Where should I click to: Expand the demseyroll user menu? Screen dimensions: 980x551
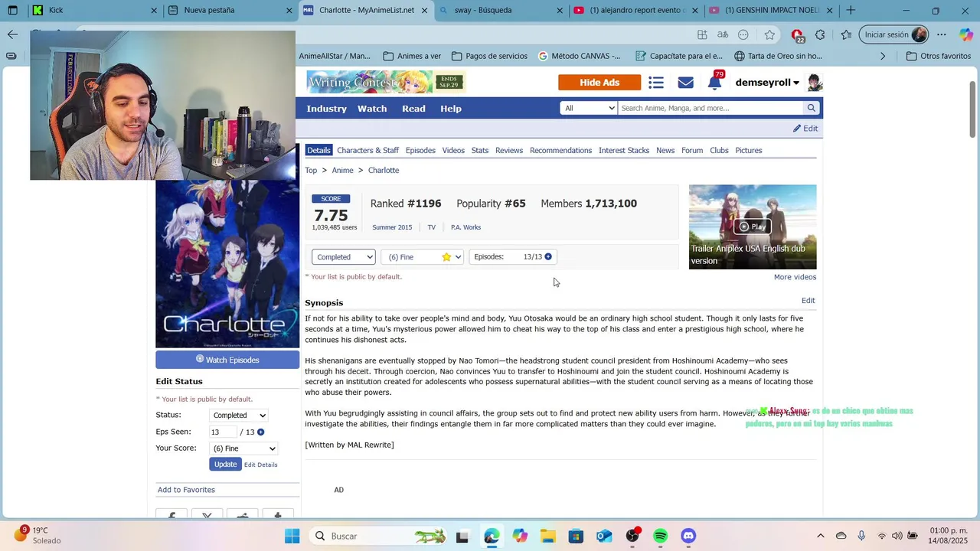coord(767,83)
